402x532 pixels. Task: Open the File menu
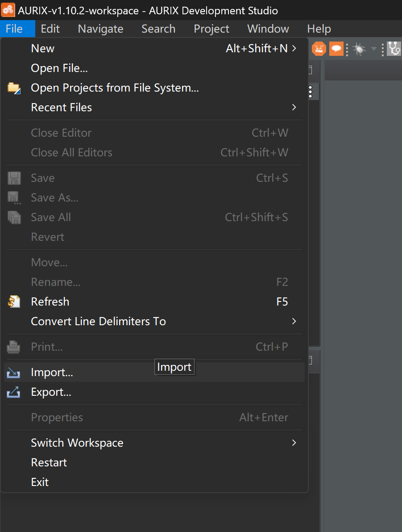click(x=14, y=29)
